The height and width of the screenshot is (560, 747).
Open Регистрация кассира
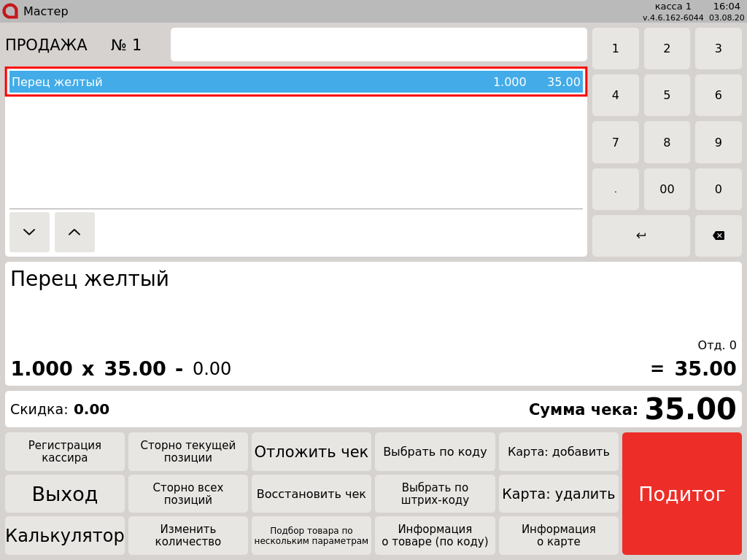(65, 451)
